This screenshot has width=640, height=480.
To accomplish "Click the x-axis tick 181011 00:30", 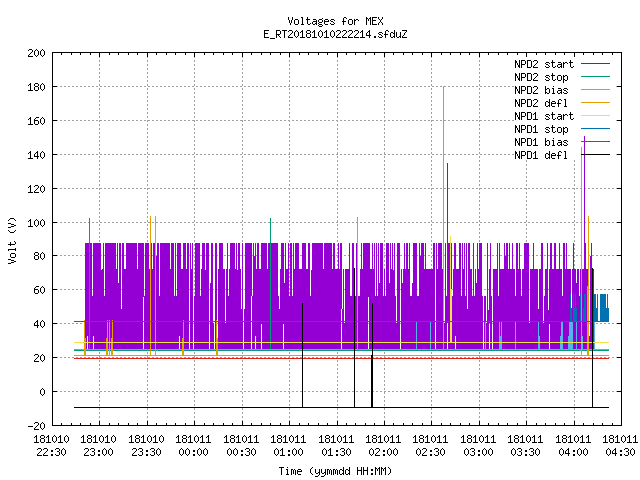I will [x=241, y=446].
